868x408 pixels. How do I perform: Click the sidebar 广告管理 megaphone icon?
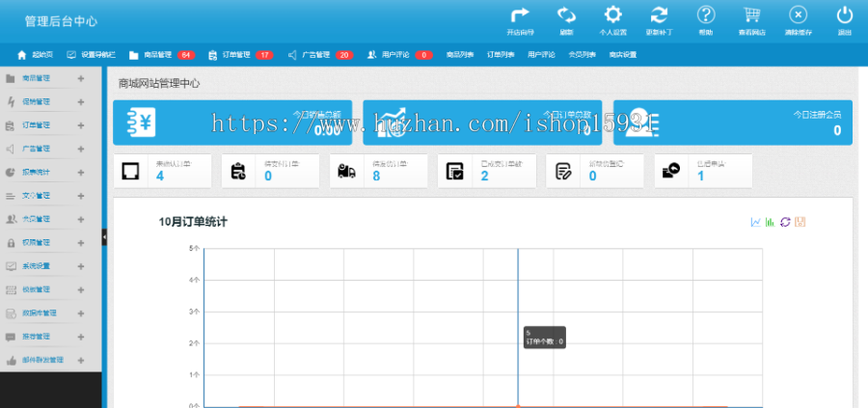[11, 149]
